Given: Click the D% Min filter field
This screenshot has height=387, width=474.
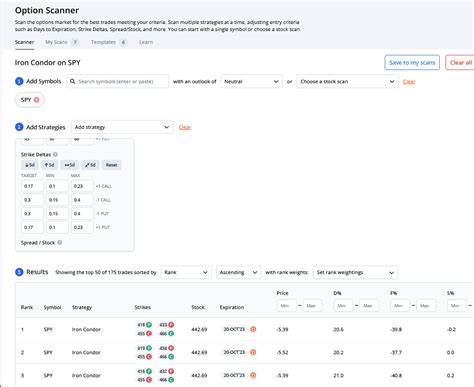Looking at the screenshot, I should coord(343,305).
